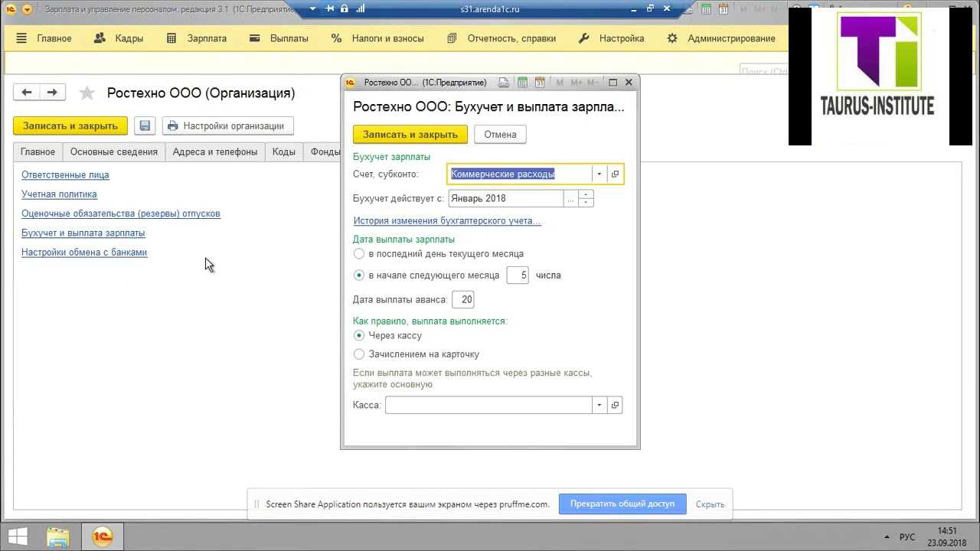
Task: Open the Выплаты section
Action: (x=279, y=38)
